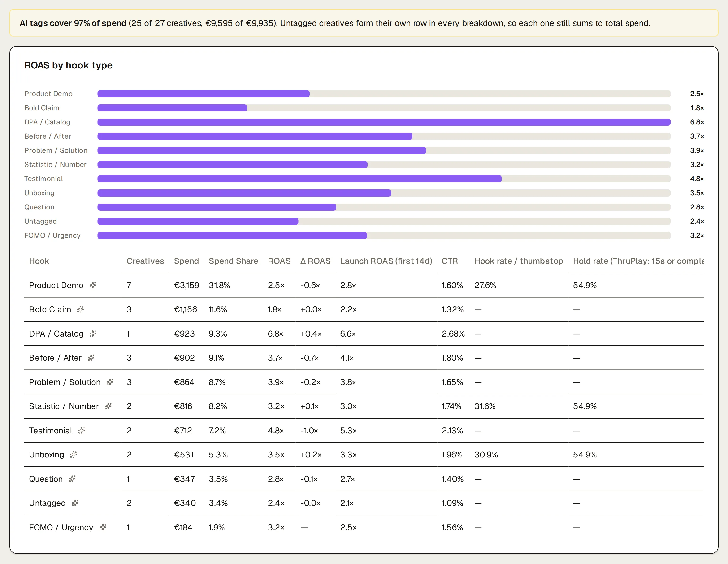This screenshot has width=728, height=564.
Task: Click the AI sparkle icon beside Problem / Solution
Action: tap(110, 382)
